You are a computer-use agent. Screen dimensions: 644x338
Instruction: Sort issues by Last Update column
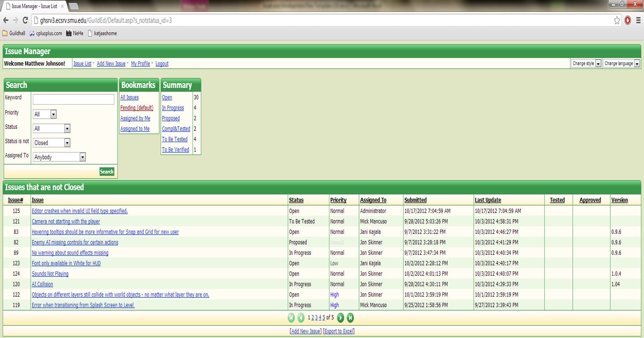point(488,200)
